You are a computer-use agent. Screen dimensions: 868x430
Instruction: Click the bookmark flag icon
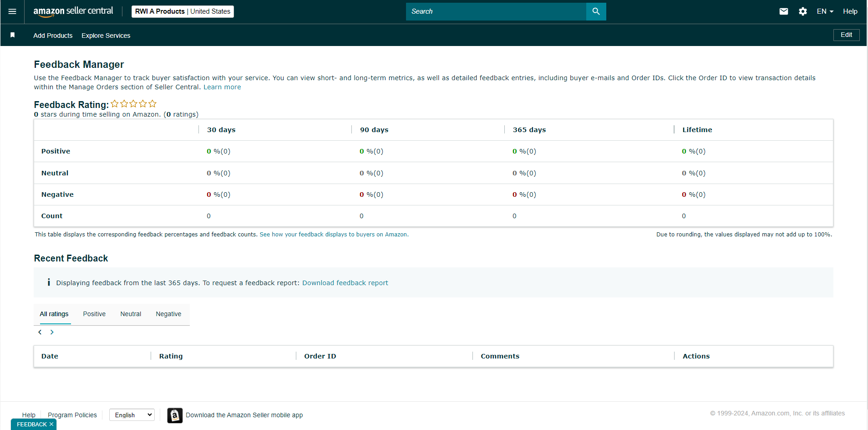coord(13,35)
